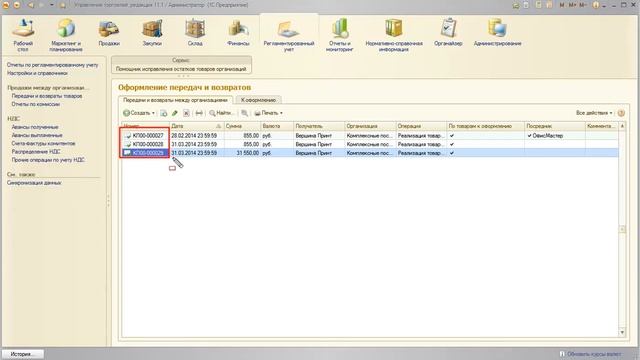Open the Маркетинг и планирование section

click(66, 36)
